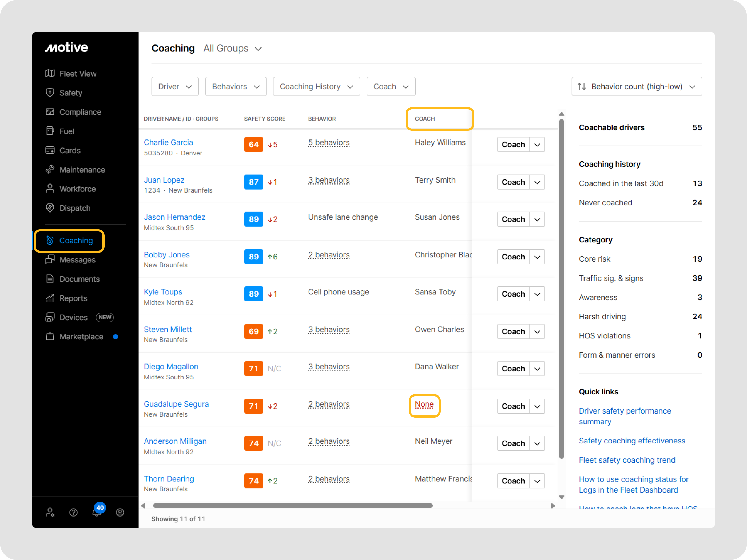
Task: Click the Fleet View map icon
Action: (50, 73)
